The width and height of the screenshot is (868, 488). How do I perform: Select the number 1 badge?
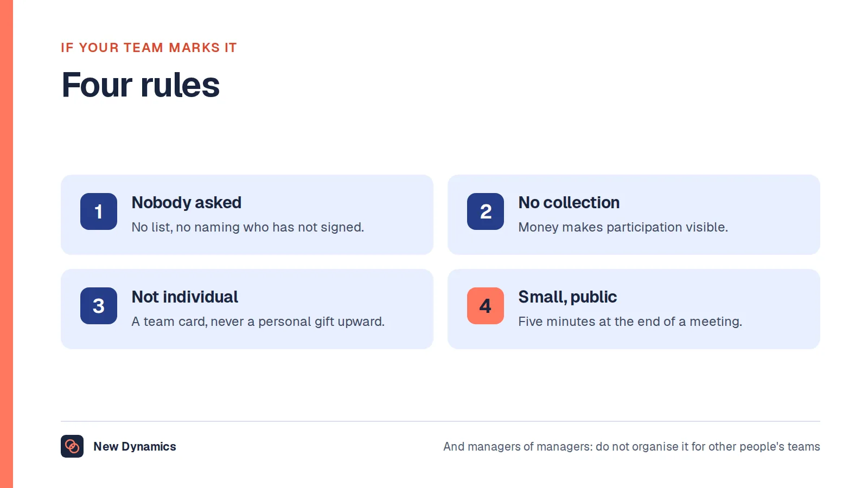pos(99,211)
